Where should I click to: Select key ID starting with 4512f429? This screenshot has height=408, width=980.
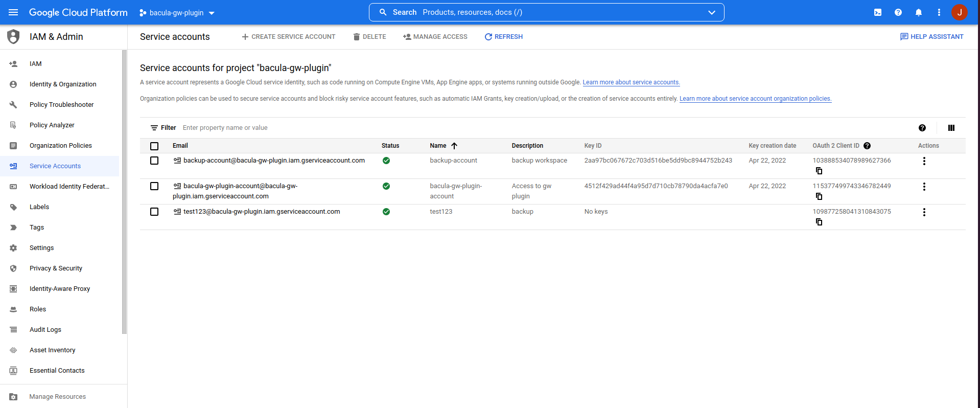pos(656,186)
